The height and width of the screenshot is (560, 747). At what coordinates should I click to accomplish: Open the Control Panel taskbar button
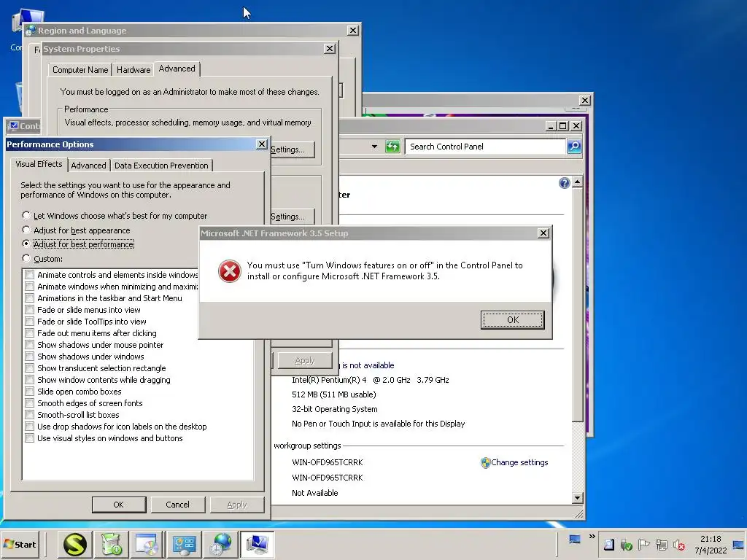[185, 544]
